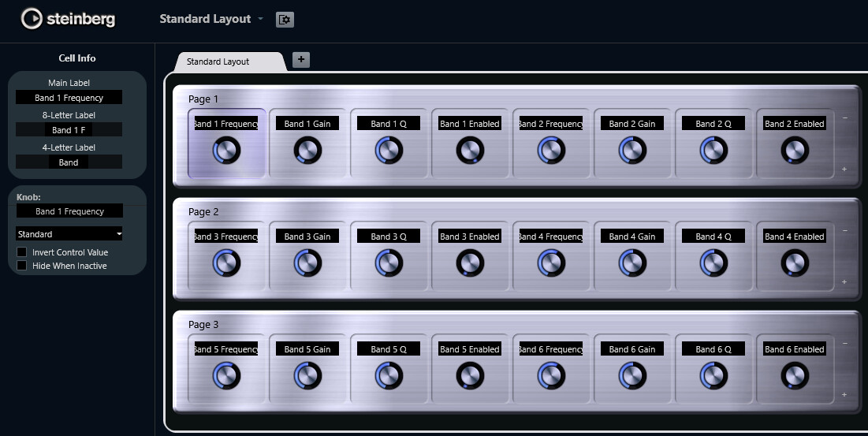The height and width of the screenshot is (436, 868).
Task: Click the Band 5 Q cell label
Action: coord(389,350)
